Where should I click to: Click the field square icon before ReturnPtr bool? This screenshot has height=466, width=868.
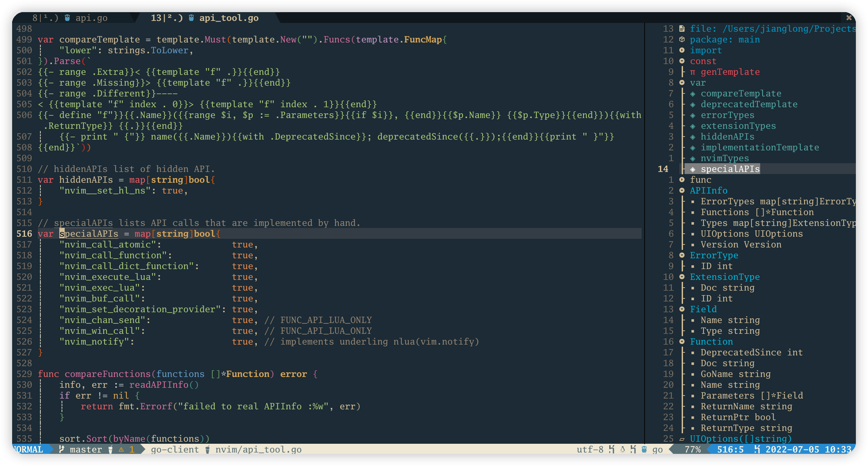693,417
